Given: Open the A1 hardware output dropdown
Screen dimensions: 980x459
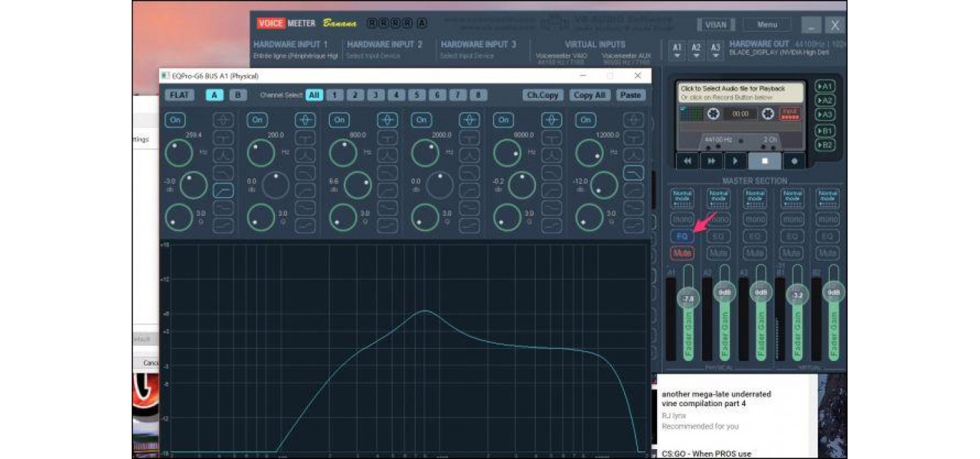Looking at the screenshot, I should (677, 50).
